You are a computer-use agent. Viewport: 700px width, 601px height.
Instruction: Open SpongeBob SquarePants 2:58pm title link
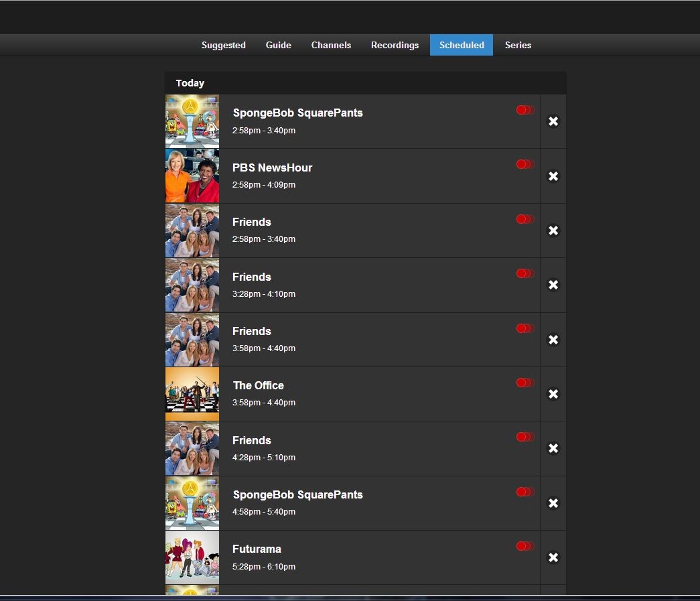point(298,113)
